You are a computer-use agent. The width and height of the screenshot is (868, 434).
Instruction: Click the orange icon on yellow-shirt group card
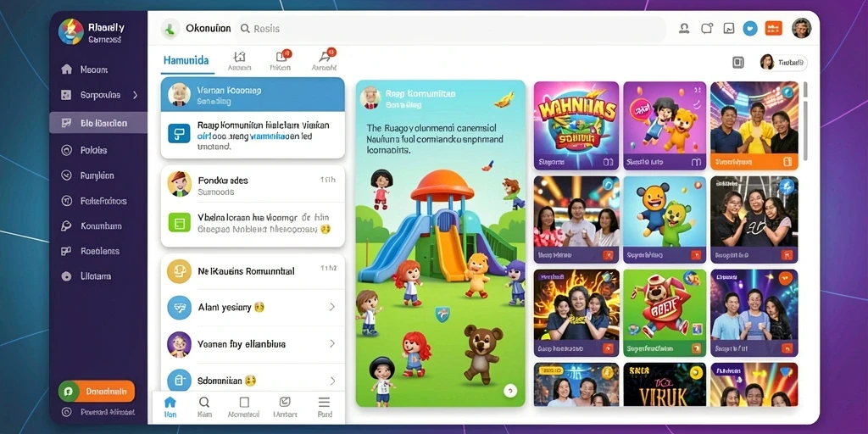tap(787, 162)
